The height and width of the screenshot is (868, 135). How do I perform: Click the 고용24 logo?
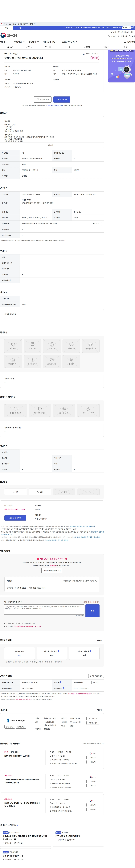9,35
